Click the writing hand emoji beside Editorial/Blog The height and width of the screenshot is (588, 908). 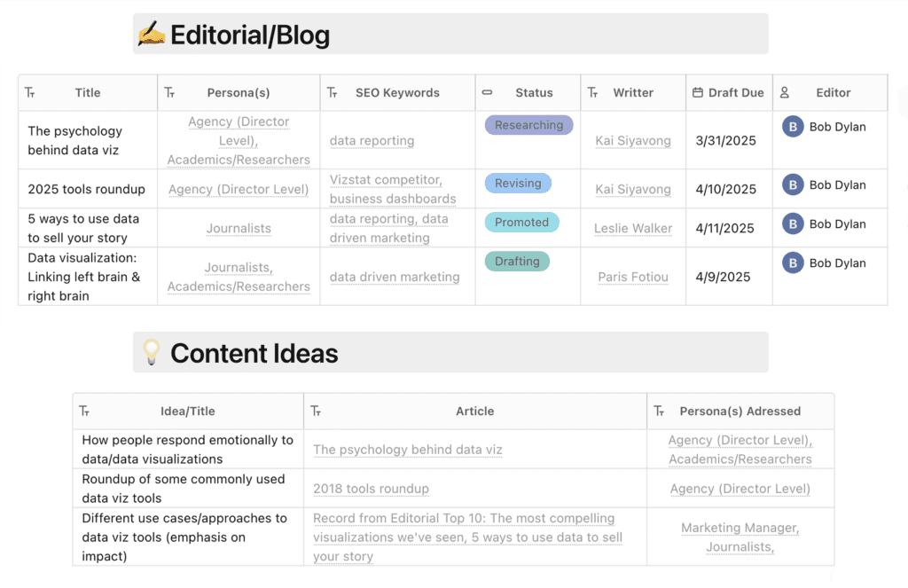pyautogui.click(x=151, y=35)
